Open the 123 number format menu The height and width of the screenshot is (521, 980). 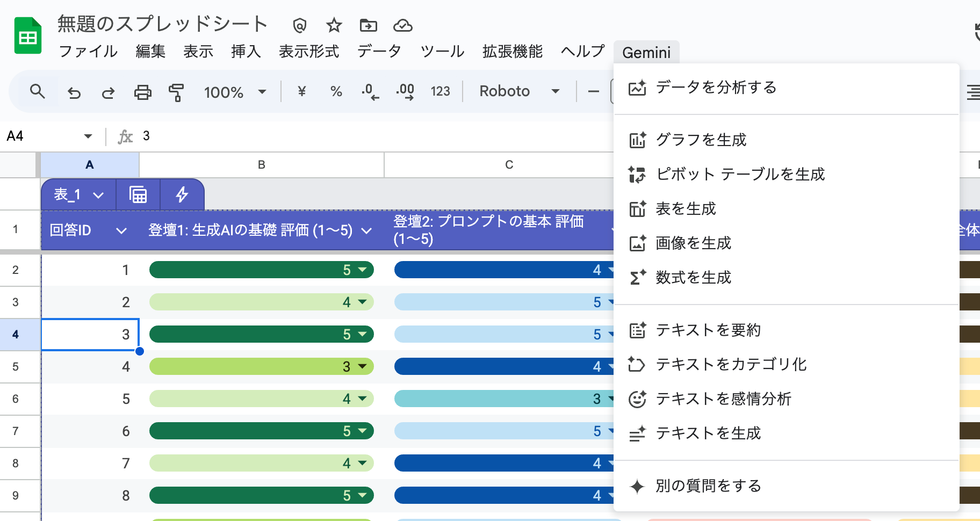(x=441, y=91)
